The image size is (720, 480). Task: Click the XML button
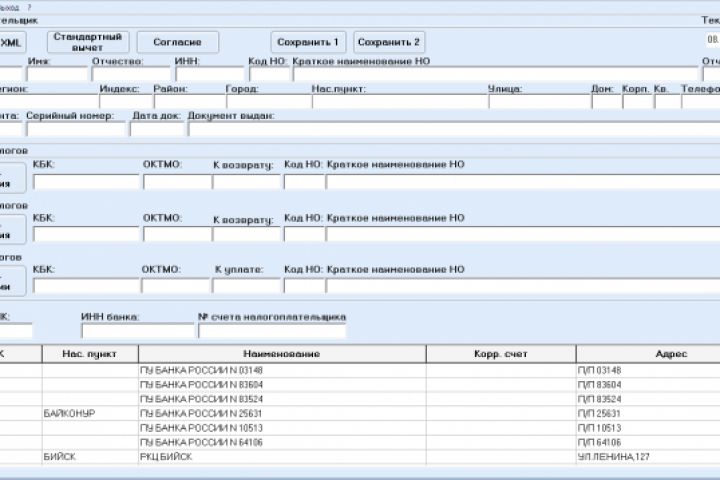pyautogui.click(x=11, y=43)
